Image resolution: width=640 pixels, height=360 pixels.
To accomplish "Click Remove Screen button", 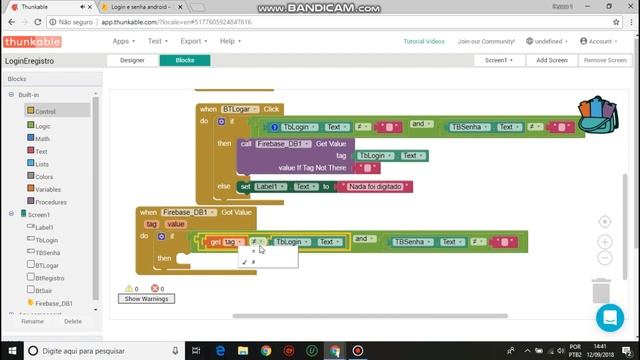I will [605, 60].
